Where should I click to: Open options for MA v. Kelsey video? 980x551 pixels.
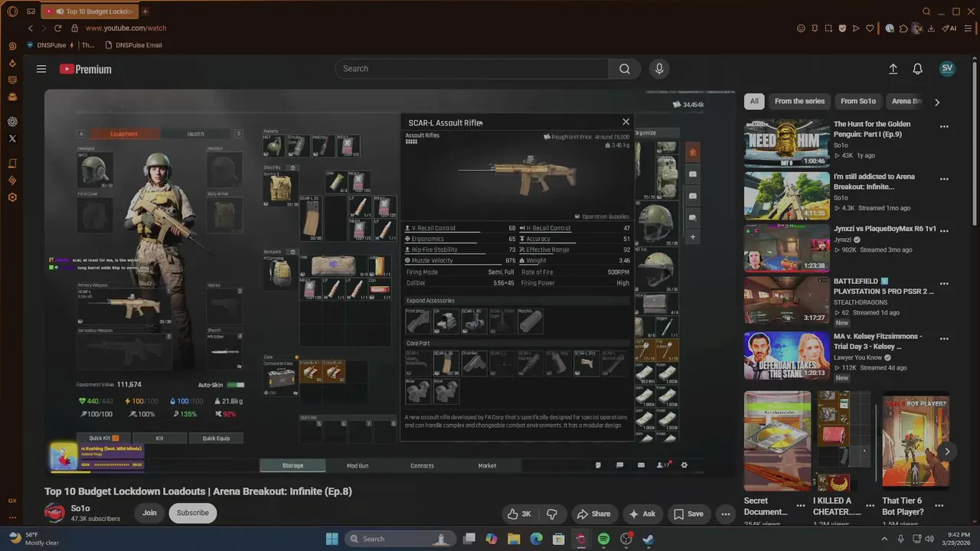click(x=944, y=339)
